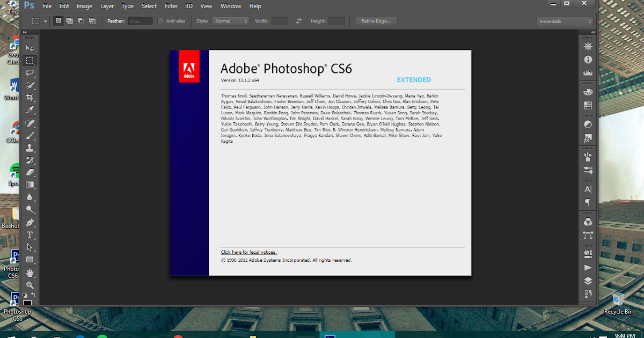
Task: Select the Rectangular Marquee tool in toolbox
Action: pyautogui.click(x=30, y=61)
